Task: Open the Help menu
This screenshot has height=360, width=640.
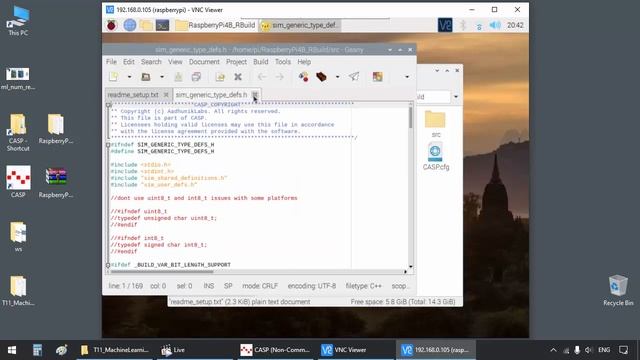Action: [304, 62]
